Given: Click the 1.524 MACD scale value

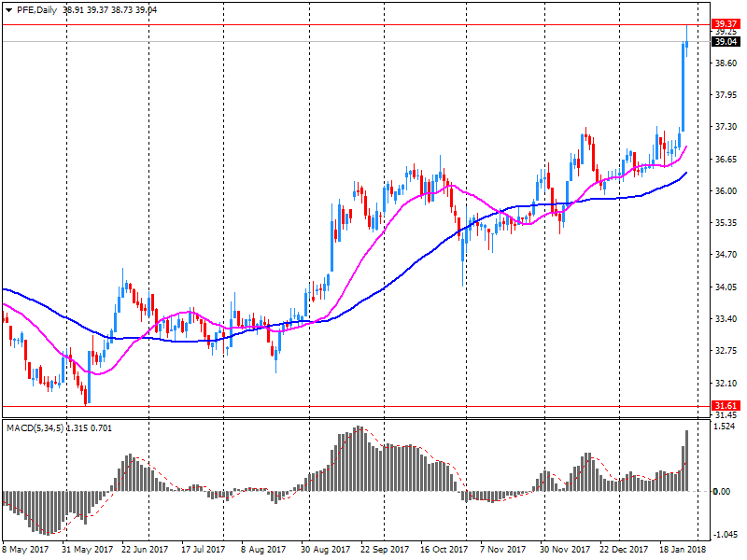Looking at the screenshot, I should coord(724,427).
